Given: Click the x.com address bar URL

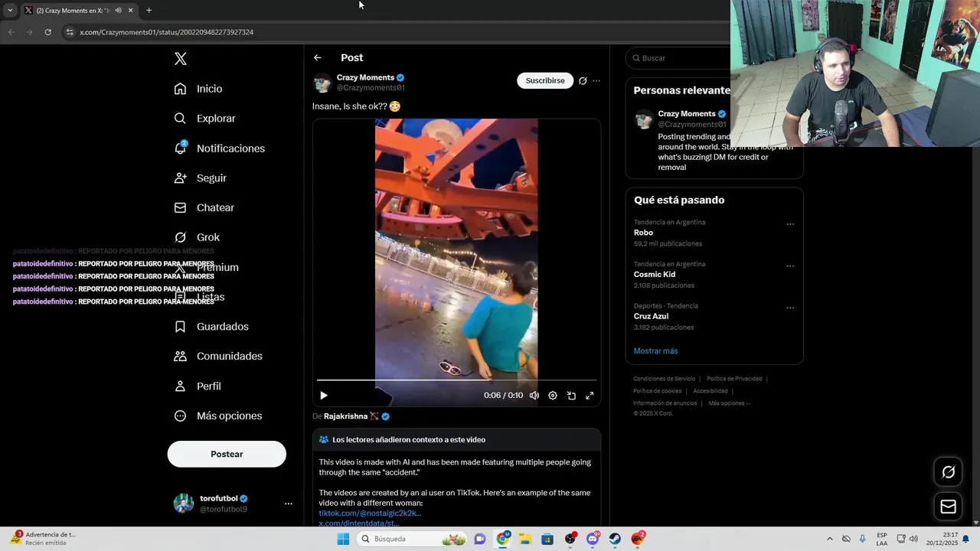Looking at the screenshot, I should coord(167,32).
